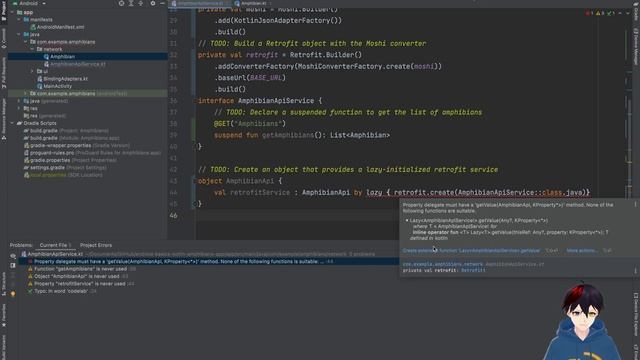Open the gradle.properties file
Viewport: 640px width, 360px height.
coord(70,160)
